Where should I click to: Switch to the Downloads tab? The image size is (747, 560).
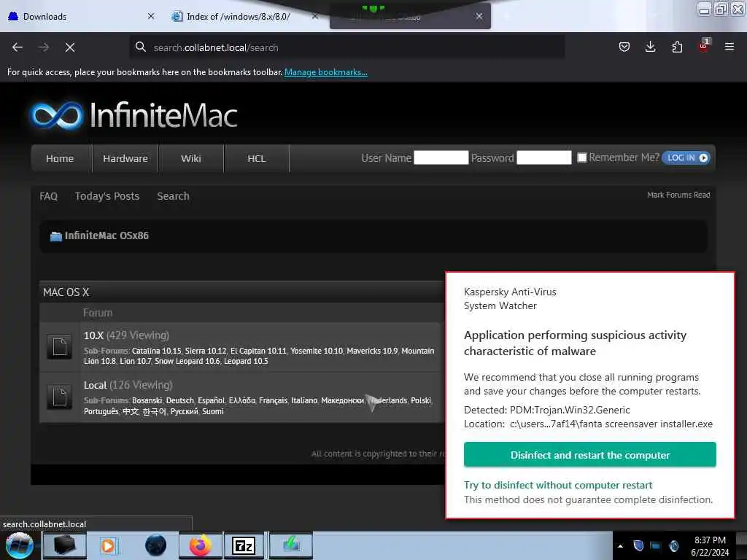click(x=80, y=16)
